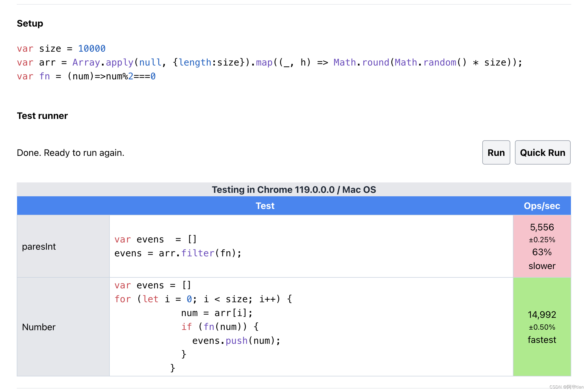Screen dimensions: 588x392
Task: Click 'Done. Ready to run again.' status text
Action: coord(70,153)
